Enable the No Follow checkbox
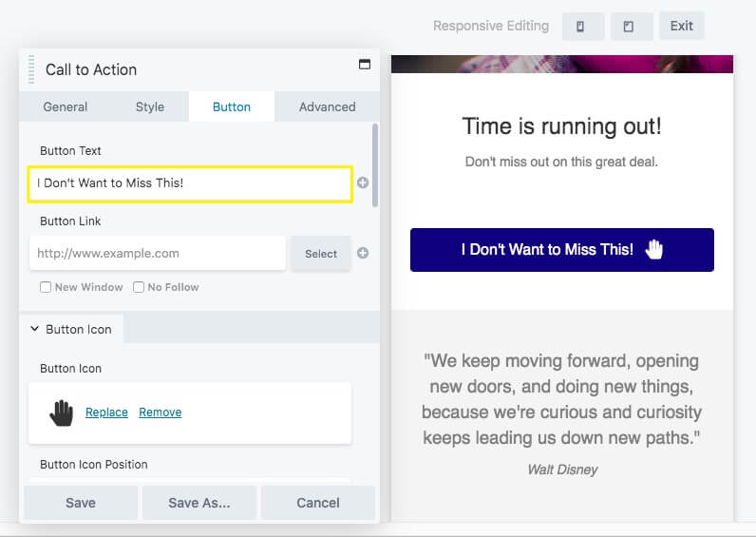 tap(139, 287)
